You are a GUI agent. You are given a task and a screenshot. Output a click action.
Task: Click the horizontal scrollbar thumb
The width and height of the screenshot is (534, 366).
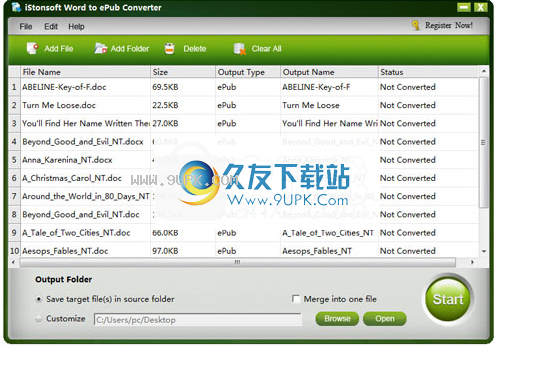click(237, 262)
